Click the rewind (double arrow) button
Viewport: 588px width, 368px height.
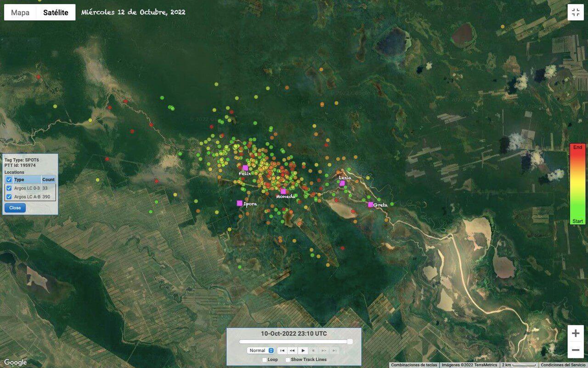(292, 351)
